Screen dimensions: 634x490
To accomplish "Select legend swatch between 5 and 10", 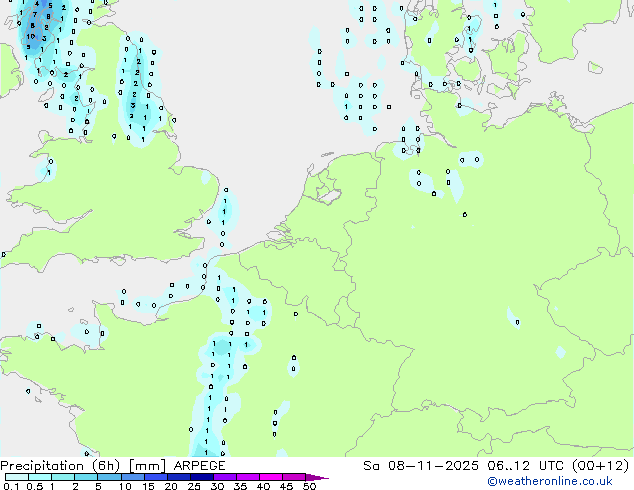I will (109, 477).
